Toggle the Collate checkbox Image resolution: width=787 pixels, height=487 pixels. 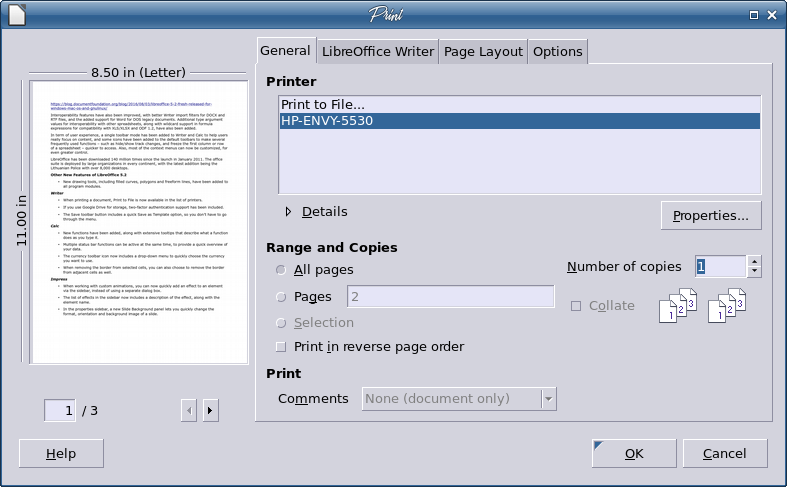tap(576, 306)
